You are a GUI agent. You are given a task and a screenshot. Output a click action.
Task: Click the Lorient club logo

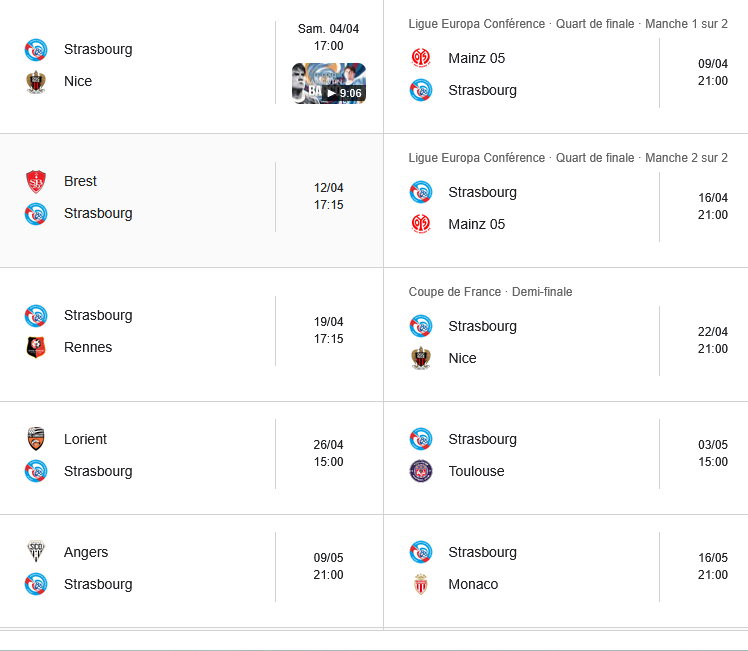(36, 439)
